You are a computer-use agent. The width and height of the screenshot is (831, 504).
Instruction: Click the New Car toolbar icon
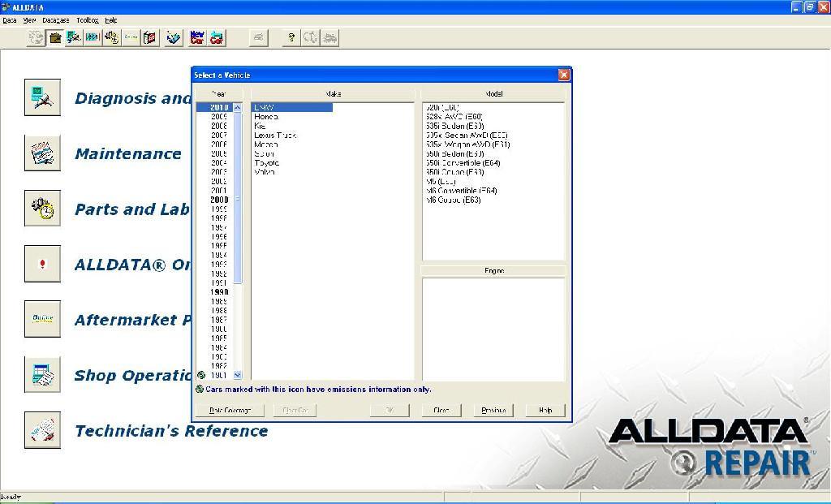click(x=197, y=37)
